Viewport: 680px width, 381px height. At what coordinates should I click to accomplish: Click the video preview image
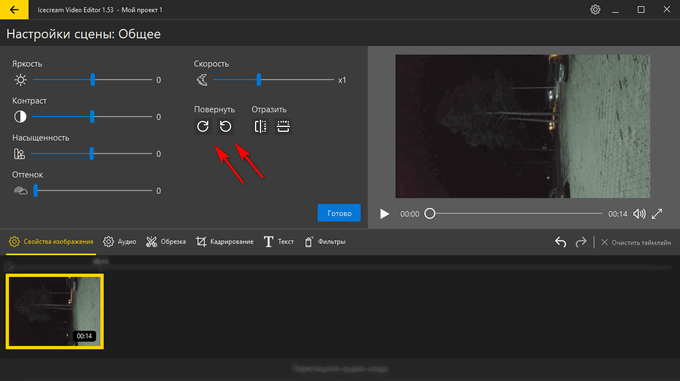523,126
